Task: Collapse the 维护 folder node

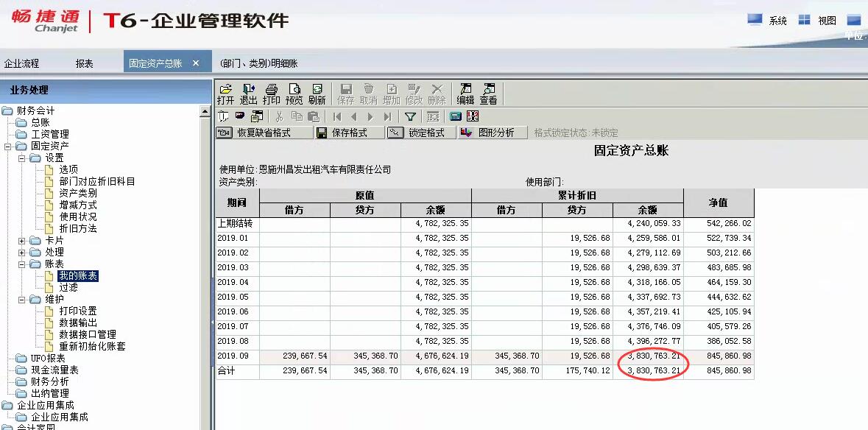Action: point(22,300)
